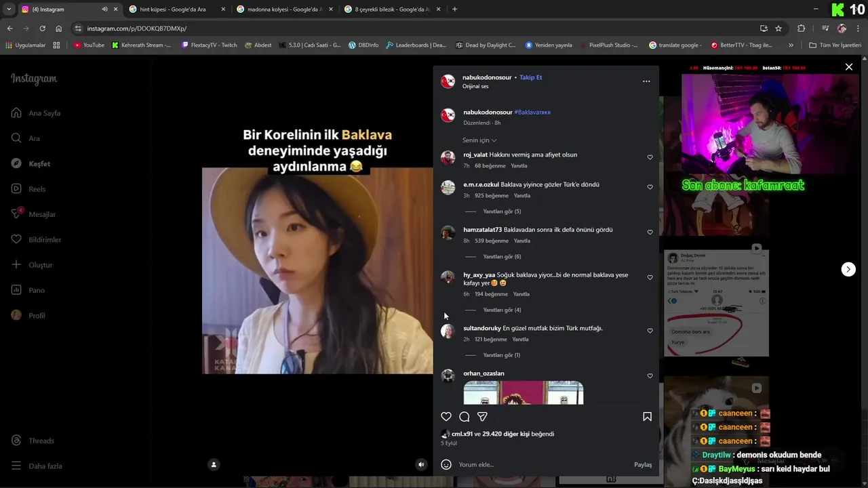The width and height of the screenshot is (868, 488).
Task: Open the Tüm Yer İşaretleri folder
Action: click(x=835, y=45)
